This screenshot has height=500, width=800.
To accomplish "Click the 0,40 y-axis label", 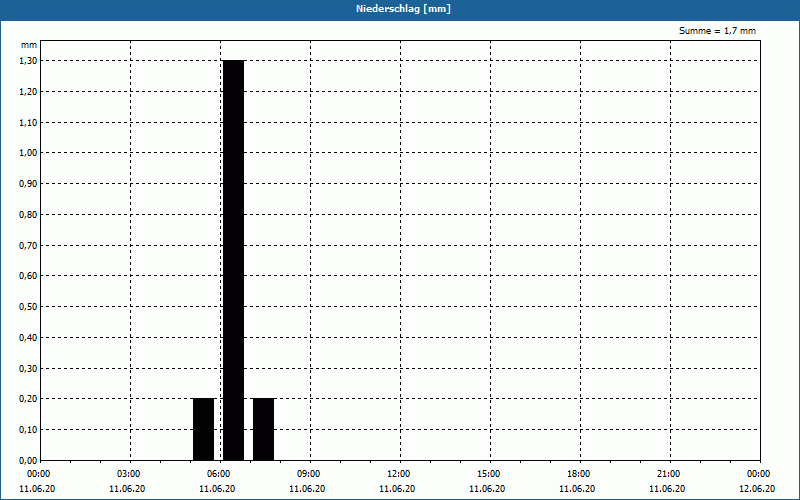I will click(28, 338).
